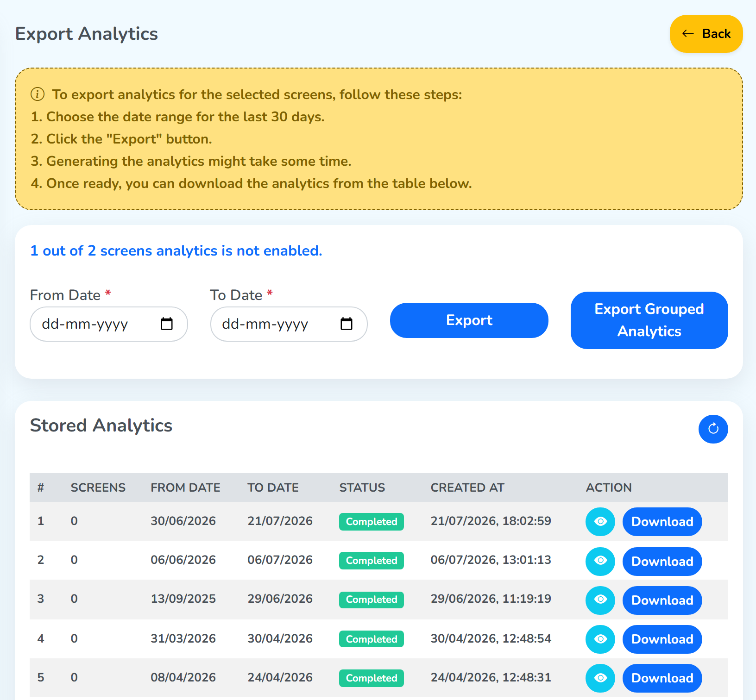This screenshot has width=756, height=700.
Task: Click the Stored Analytics heading
Action: (x=101, y=425)
